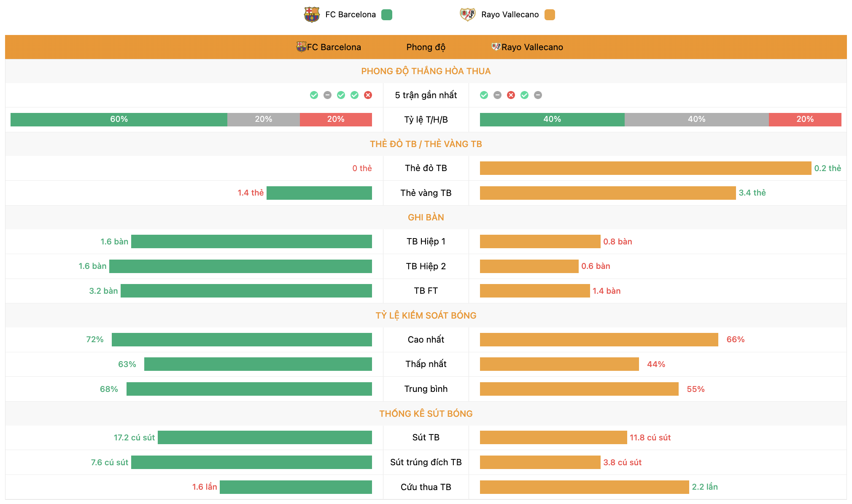
Task: Click Barcelona's 20% grey draw segment
Action: 264,120
